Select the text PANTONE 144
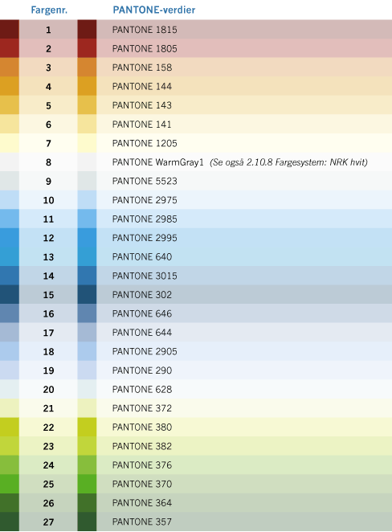This screenshot has width=392, height=532. tap(142, 87)
